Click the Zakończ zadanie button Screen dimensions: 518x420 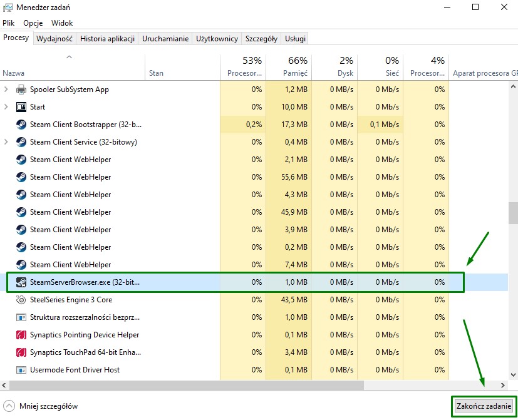(484, 406)
